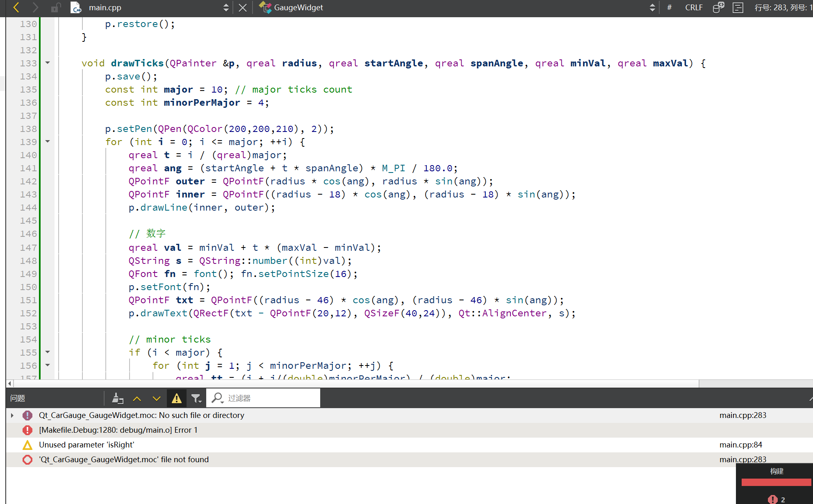The image size is (813, 504).
Task: Collapse the drawTicks function fold at line 133
Action: (x=48, y=63)
